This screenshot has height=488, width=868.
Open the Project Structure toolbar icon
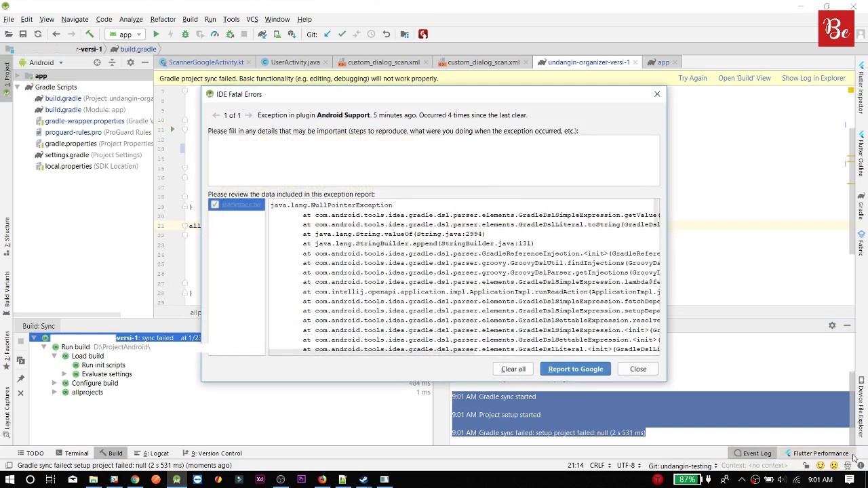[405, 34]
